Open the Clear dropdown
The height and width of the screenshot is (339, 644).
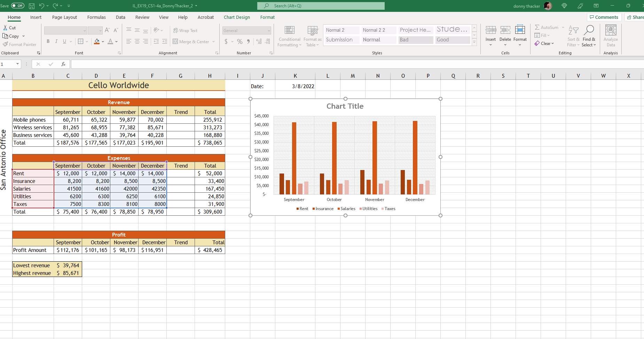pyautogui.click(x=545, y=44)
